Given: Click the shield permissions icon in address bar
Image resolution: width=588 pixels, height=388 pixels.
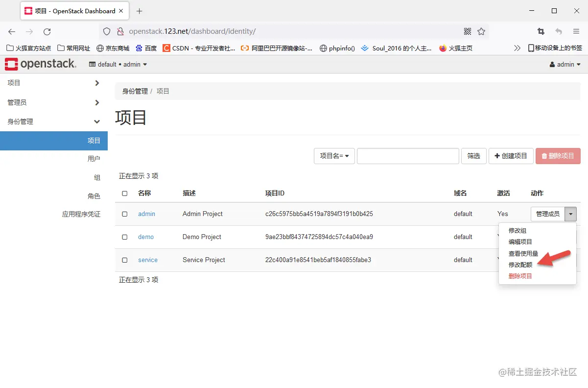Looking at the screenshot, I should [106, 30].
